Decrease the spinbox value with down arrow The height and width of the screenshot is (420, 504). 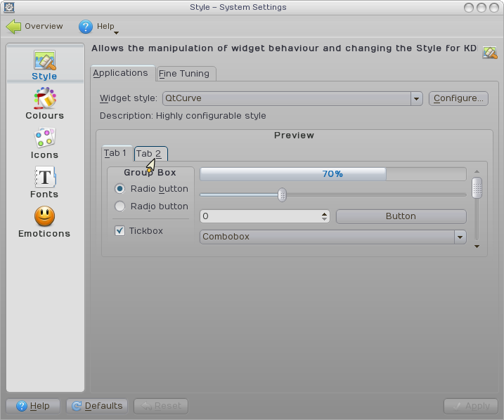tap(324, 219)
